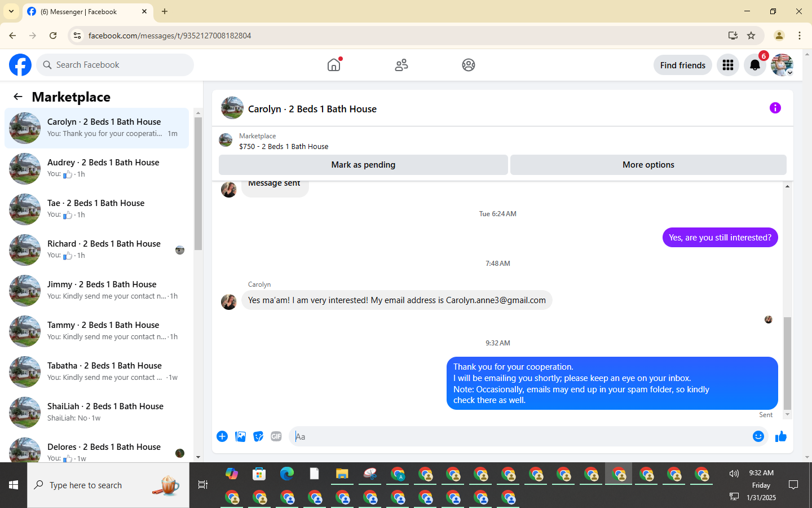Open the notifications bell

coord(755,65)
